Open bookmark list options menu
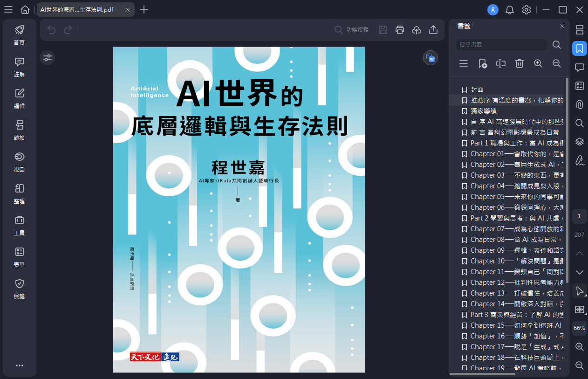This screenshot has width=588, height=379. click(x=464, y=63)
